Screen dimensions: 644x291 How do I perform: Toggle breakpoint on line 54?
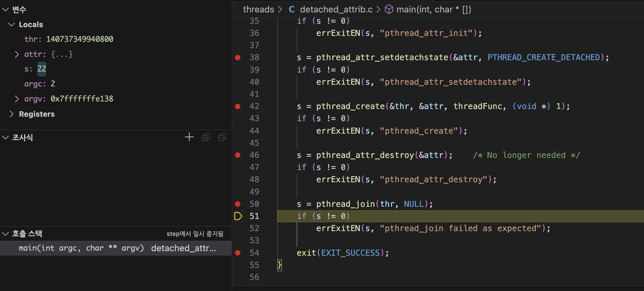pyautogui.click(x=238, y=253)
